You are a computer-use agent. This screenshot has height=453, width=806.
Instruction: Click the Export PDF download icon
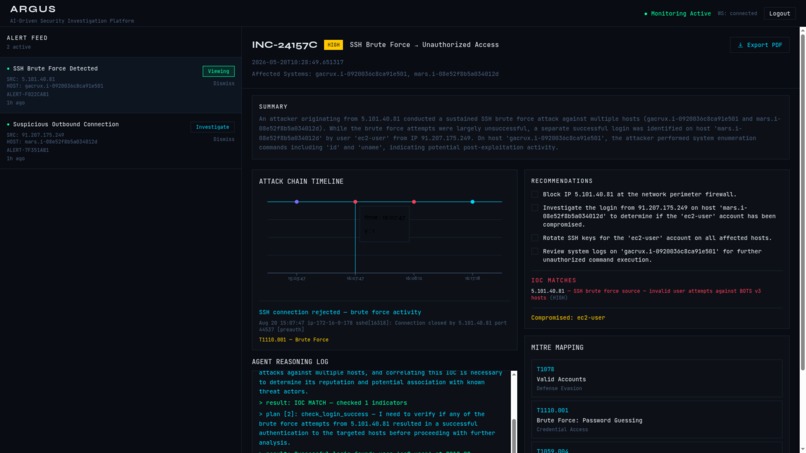(740, 45)
